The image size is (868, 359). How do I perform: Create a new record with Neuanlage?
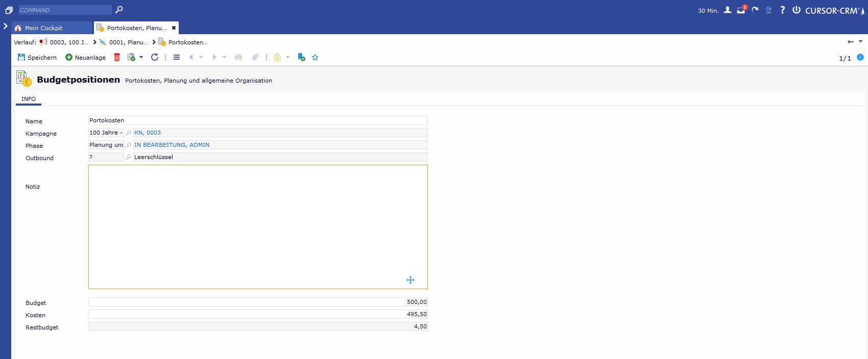(x=85, y=57)
